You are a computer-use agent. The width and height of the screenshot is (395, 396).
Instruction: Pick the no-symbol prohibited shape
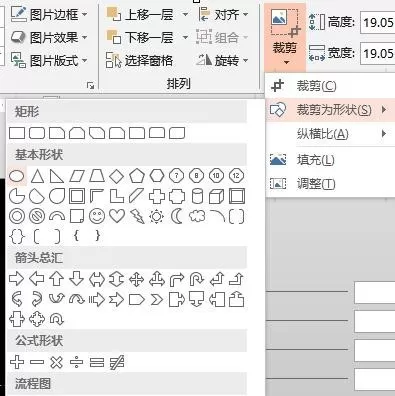(37, 216)
